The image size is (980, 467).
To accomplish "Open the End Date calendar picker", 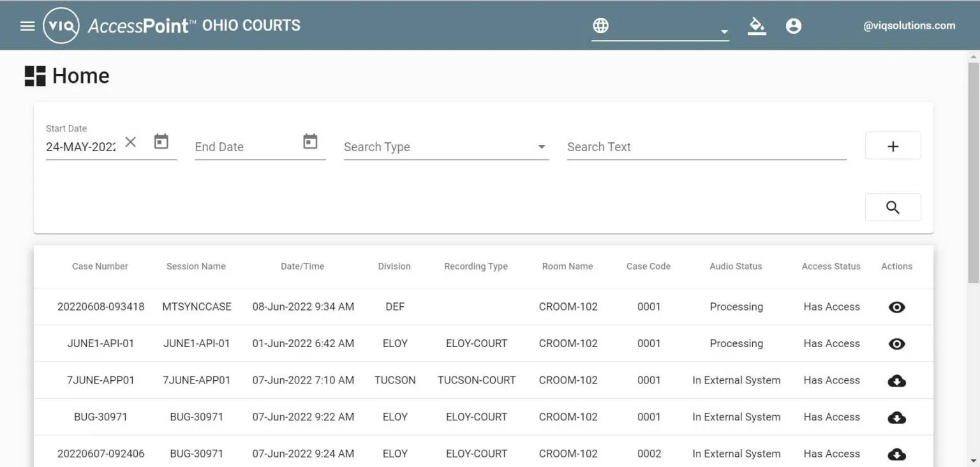I will (310, 142).
